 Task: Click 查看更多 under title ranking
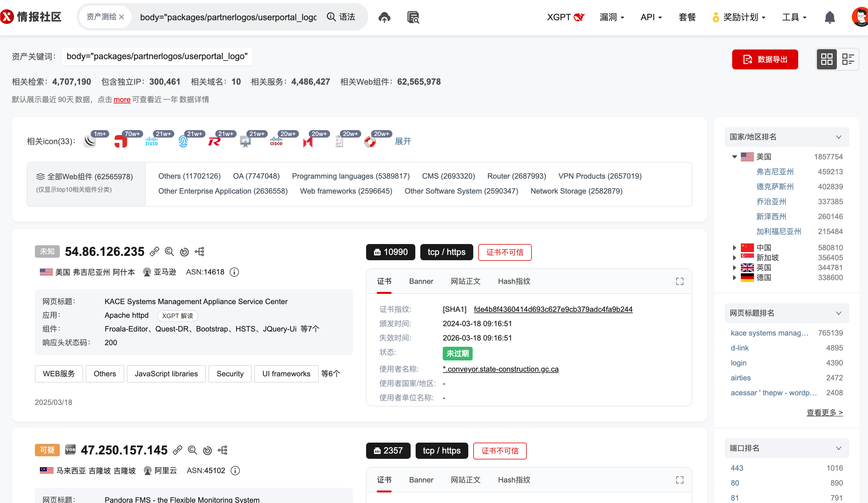(x=825, y=412)
